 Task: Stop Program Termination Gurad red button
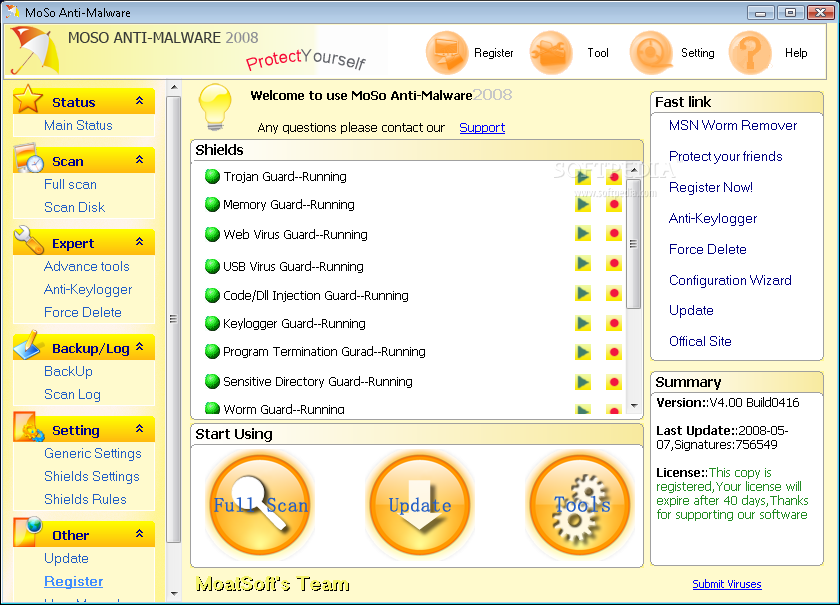(614, 352)
